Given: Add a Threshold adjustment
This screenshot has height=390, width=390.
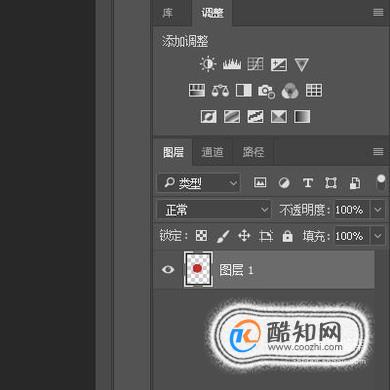Looking at the screenshot, I should [x=255, y=117].
